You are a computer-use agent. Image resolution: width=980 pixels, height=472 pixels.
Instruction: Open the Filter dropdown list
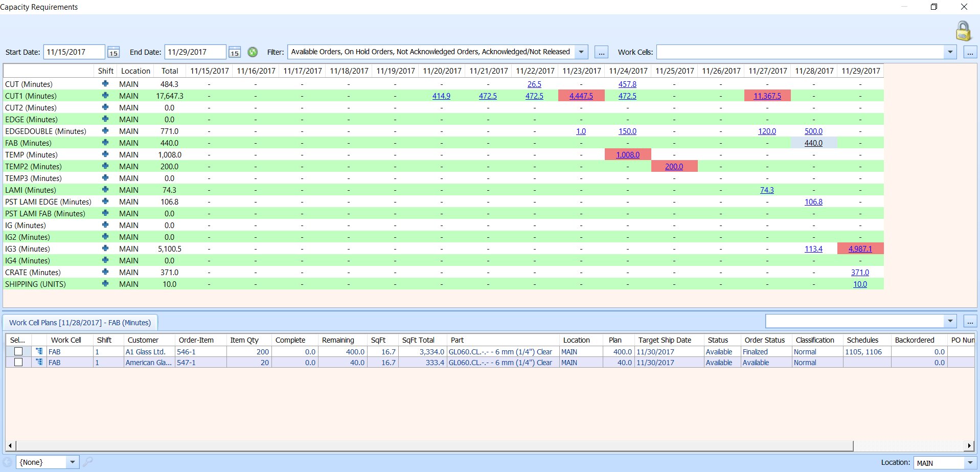coord(581,52)
